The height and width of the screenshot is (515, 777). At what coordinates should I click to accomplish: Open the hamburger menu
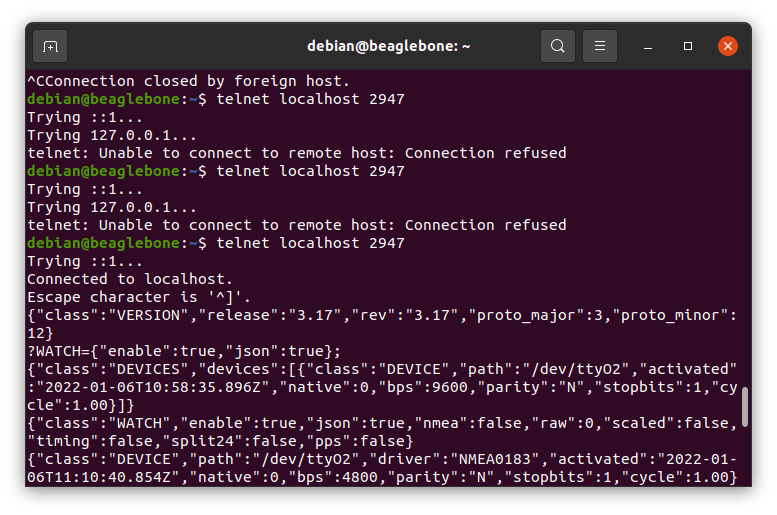pyautogui.click(x=600, y=46)
